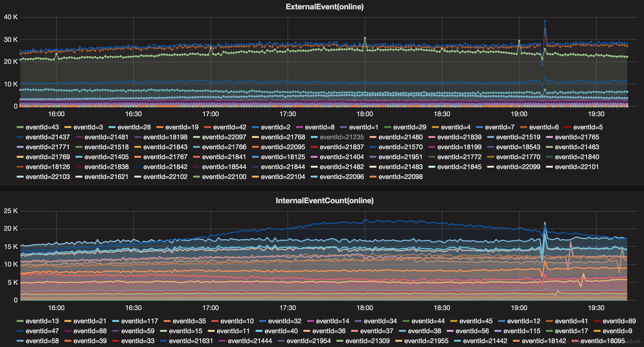Click the color swatch beside eventId=58

point(20,341)
